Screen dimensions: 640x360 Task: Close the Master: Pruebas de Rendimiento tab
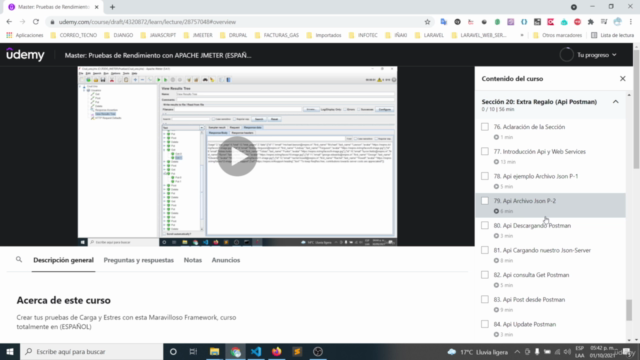point(96,7)
